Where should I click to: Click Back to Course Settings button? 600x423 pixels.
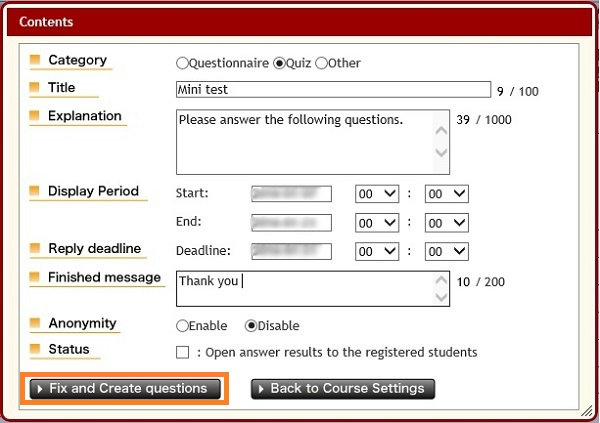(343, 388)
